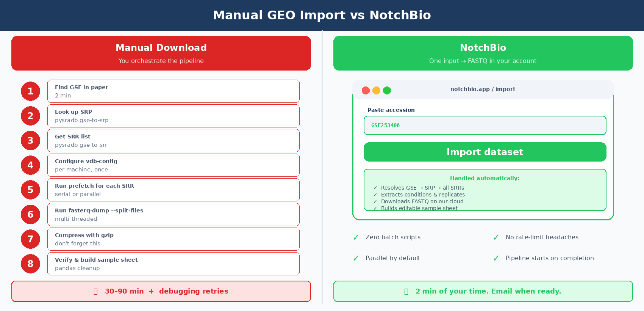Click the red window dot in mock browser
Viewport: 644px width, 311px height.
pos(366,90)
